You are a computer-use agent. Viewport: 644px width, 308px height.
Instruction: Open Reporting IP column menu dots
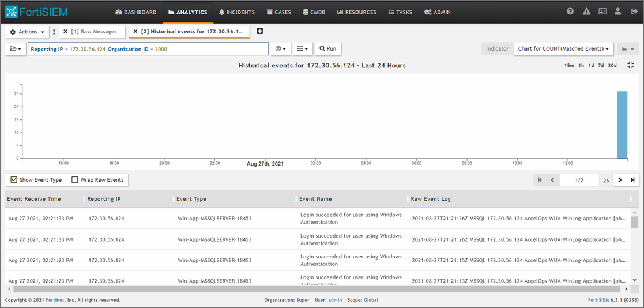(x=85, y=199)
